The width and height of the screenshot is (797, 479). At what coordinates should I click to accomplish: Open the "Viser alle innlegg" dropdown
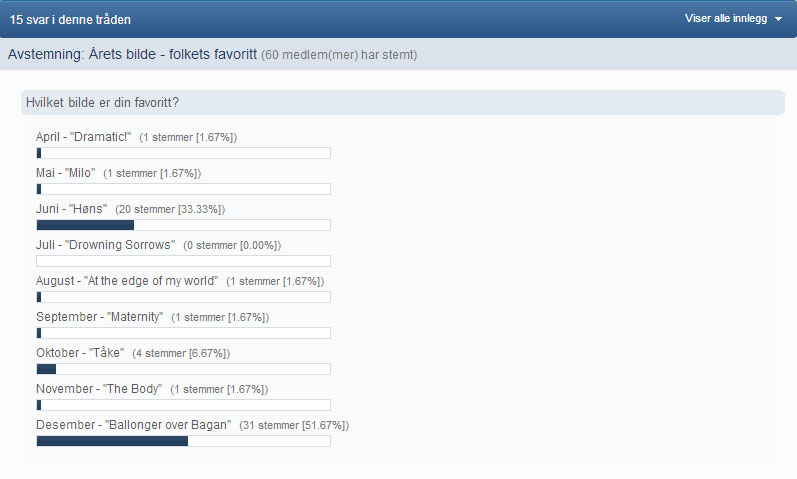pyautogui.click(x=733, y=18)
